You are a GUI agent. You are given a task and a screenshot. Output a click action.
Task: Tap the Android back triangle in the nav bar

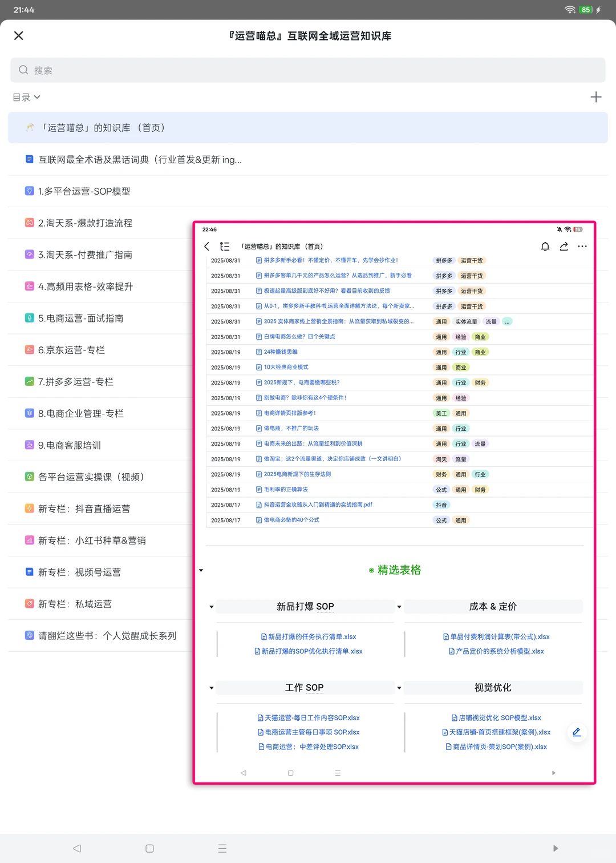77,848
